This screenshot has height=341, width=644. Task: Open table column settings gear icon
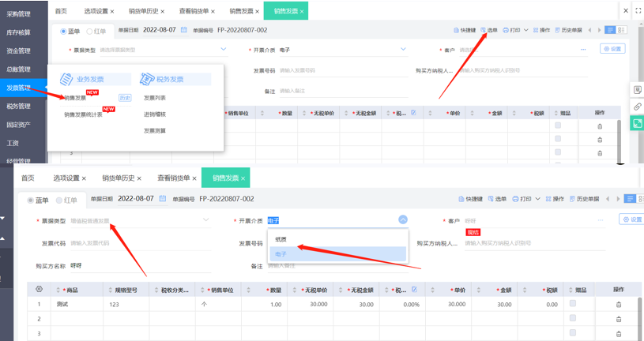(38, 290)
